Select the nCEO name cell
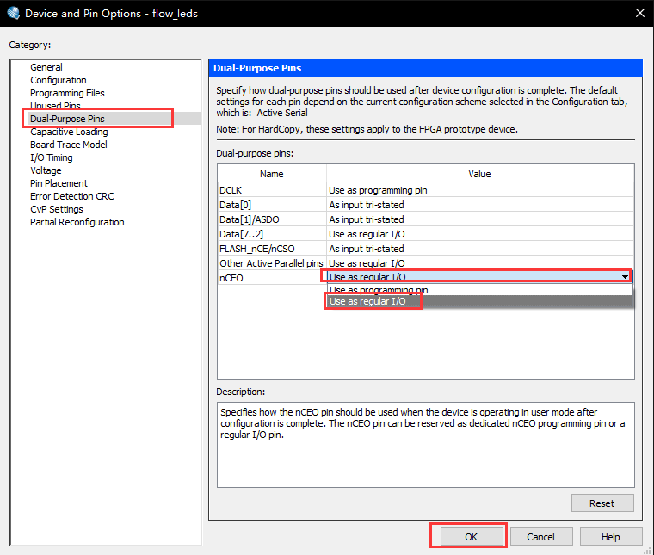 [x=272, y=278]
